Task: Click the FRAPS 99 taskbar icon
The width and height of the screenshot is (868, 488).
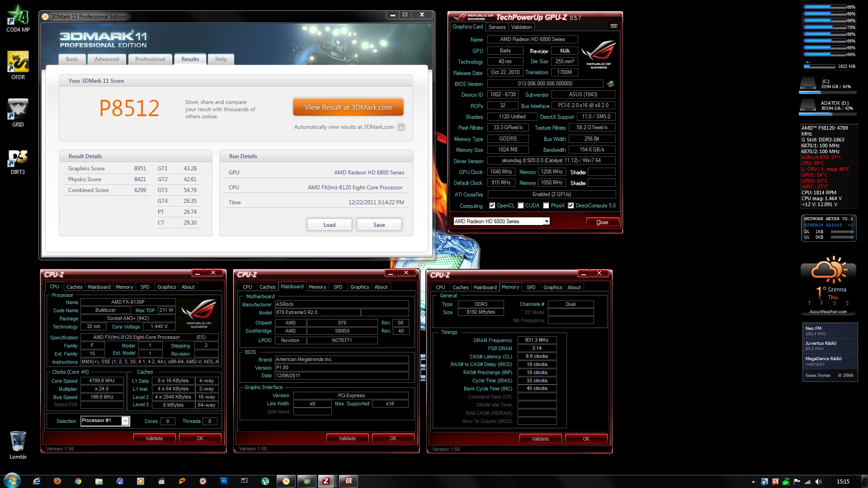Action: tap(245, 481)
